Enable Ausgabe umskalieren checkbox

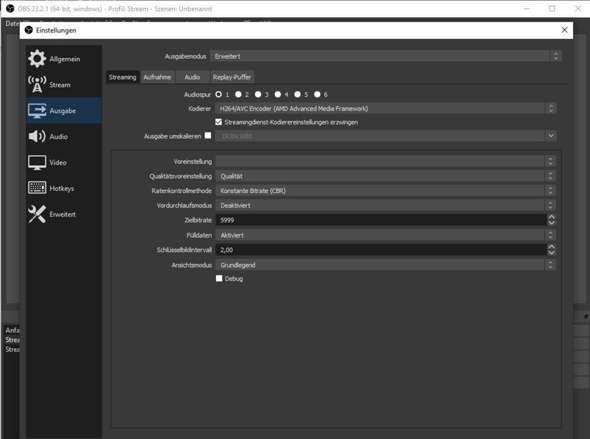[x=208, y=135]
